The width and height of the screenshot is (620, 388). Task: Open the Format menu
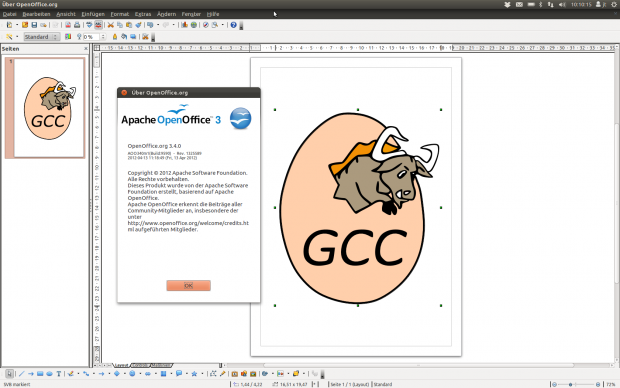[120, 14]
